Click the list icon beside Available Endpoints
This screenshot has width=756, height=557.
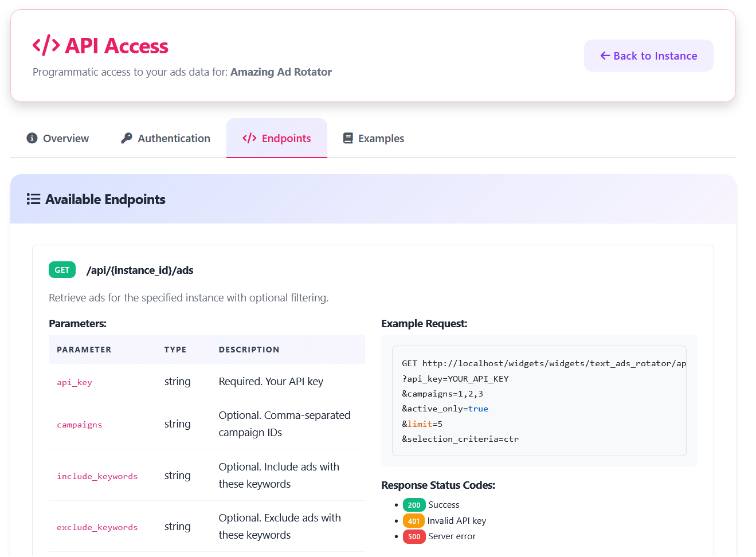coord(33,199)
